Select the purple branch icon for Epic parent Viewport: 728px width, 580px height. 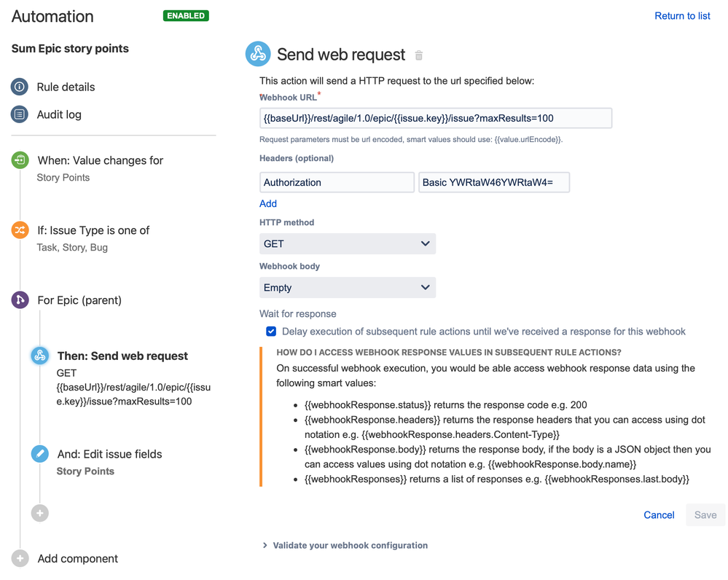(20, 300)
